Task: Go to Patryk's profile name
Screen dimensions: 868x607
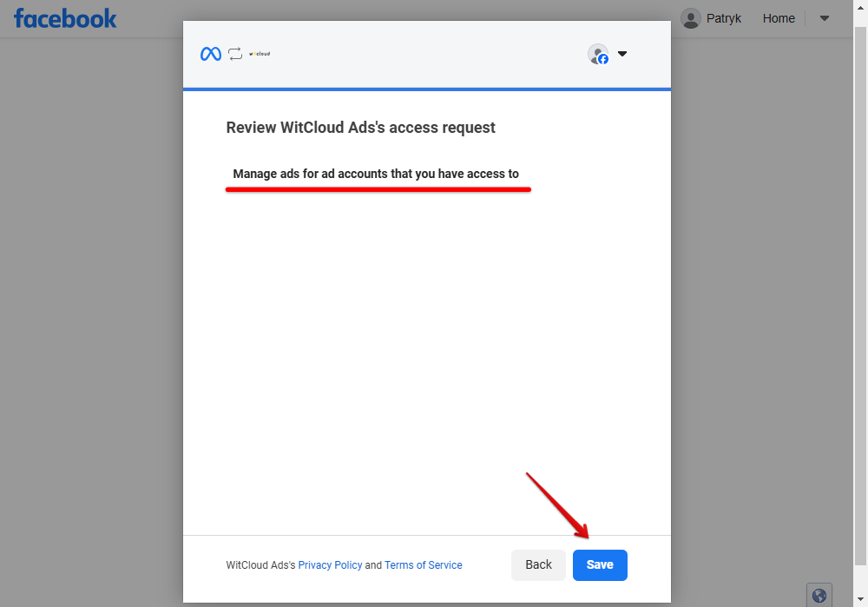Action: (724, 18)
